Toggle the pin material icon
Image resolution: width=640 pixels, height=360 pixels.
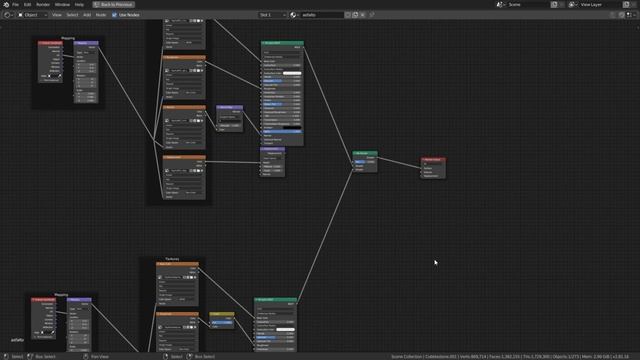tap(372, 15)
